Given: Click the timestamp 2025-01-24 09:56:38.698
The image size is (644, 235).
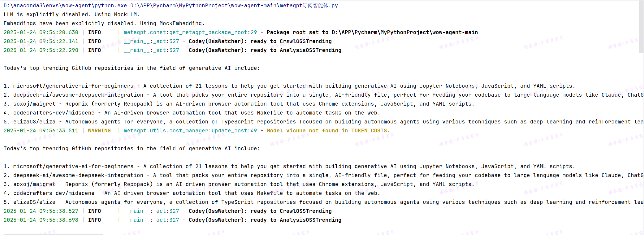Looking at the screenshot, I should coord(41,220).
